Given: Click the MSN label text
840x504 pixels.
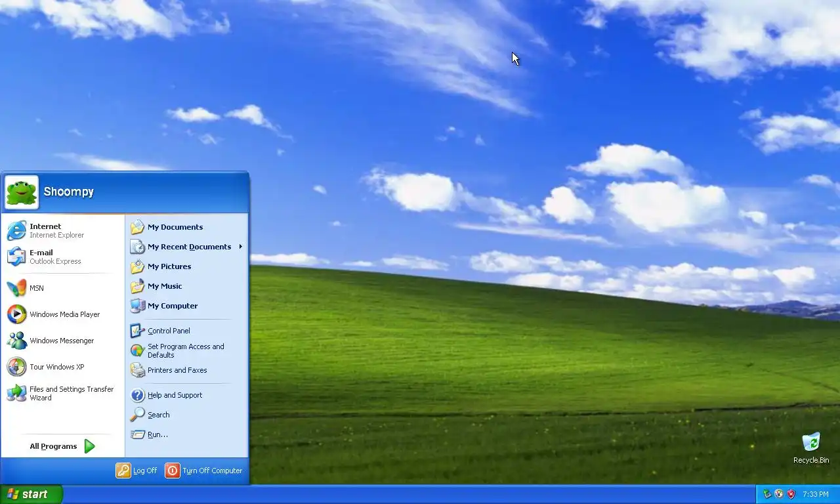Looking at the screenshot, I should (37, 288).
